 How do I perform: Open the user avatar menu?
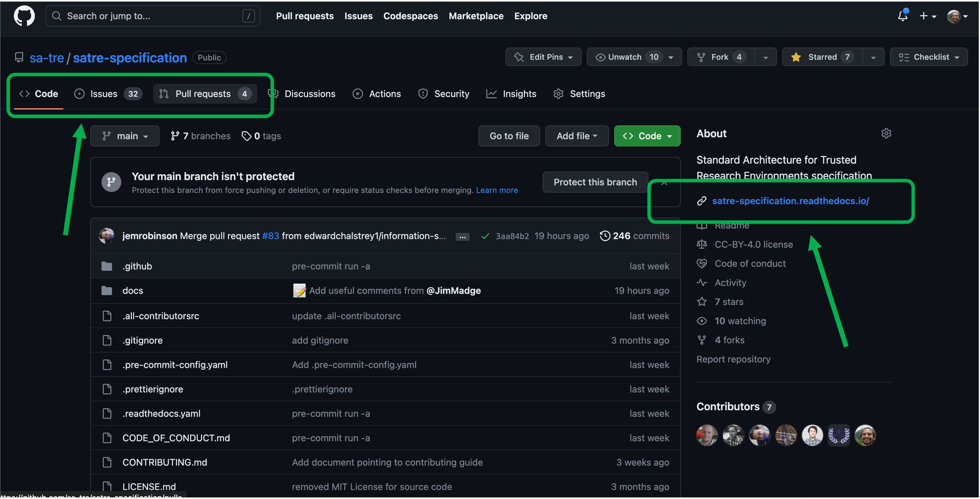point(957,16)
